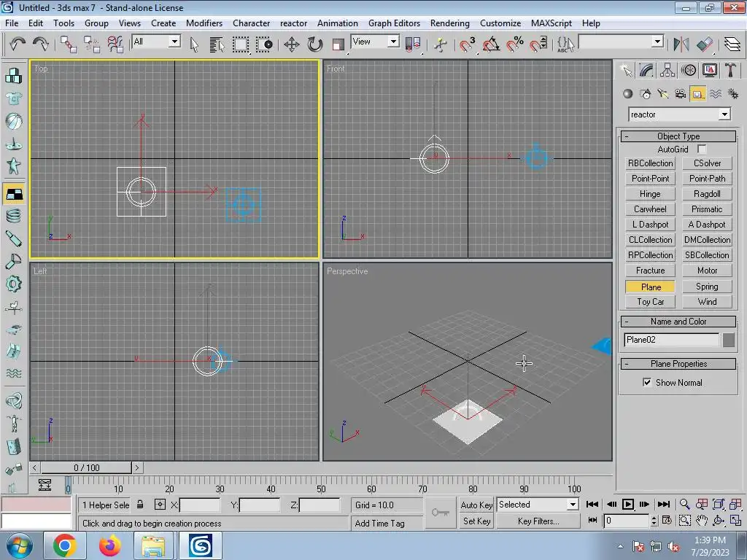This screenshot has height=560, width=747.
Task: Open the gray object color swatch
Action: tap(729, 340)
